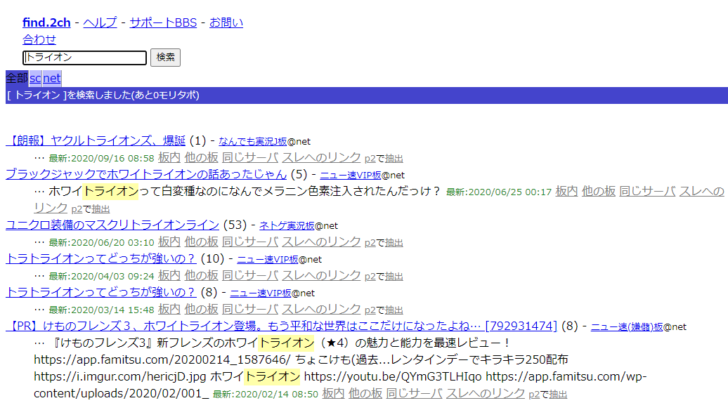Click 他の板 in the ブラックジャック thread row
728x403 pixels.
pyautogui.click(x=598, y=191)
